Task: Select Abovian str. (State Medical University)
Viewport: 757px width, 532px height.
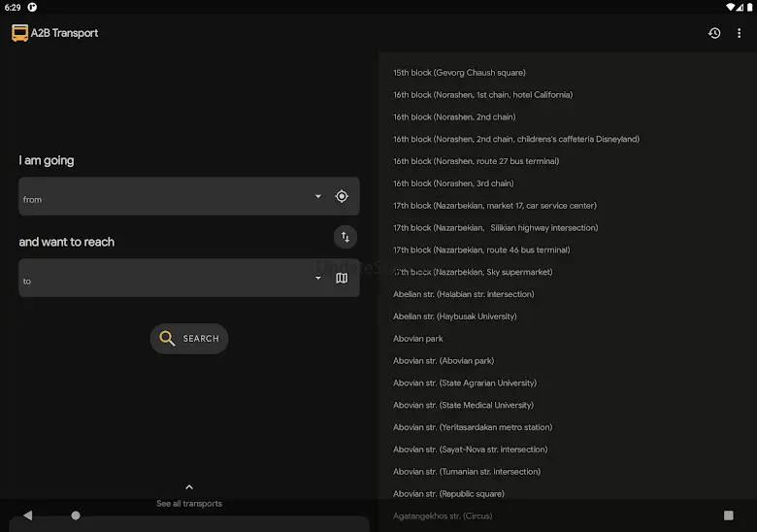Action: [463, 405]
